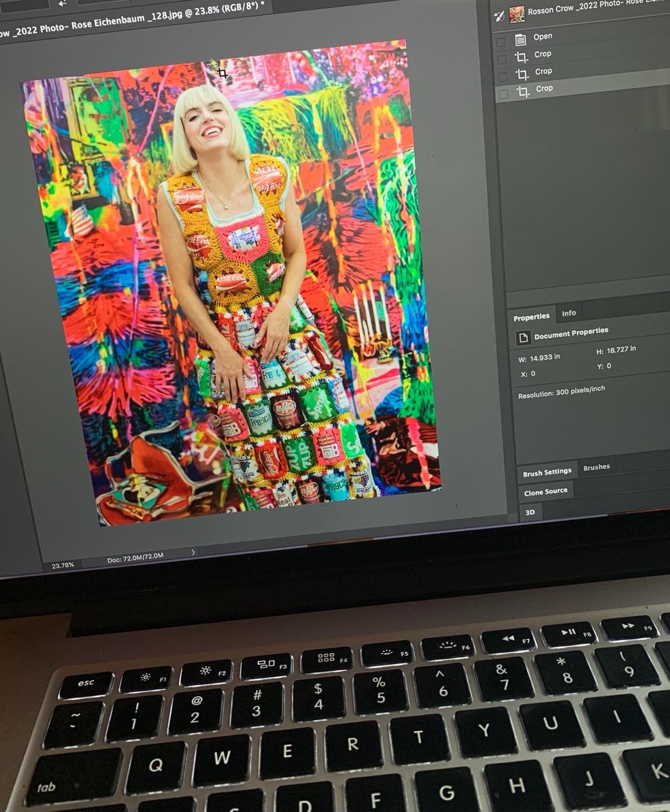Screen dimensions: 670x812
Task: Toggle history brush box beside Open
Action: coord(501,42)
